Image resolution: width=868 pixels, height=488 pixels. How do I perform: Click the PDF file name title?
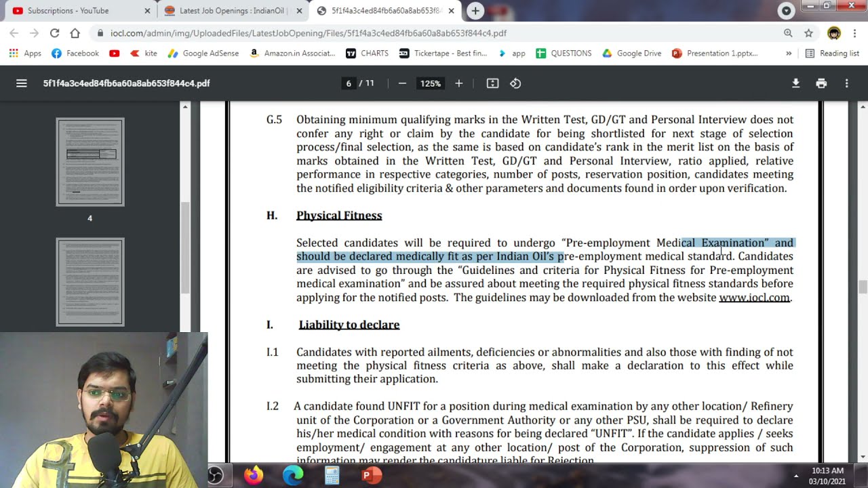click(x=126, y=83)
